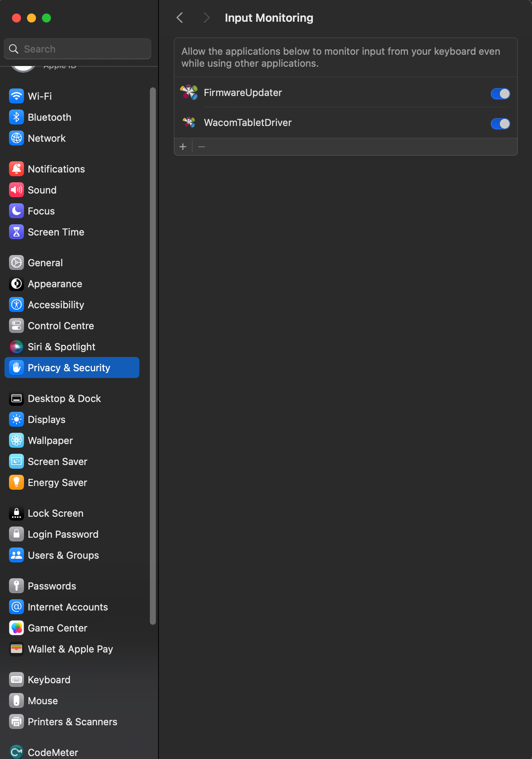Click the Wallet & Apple Pay icon
The image size is (532, 759).
16,649
